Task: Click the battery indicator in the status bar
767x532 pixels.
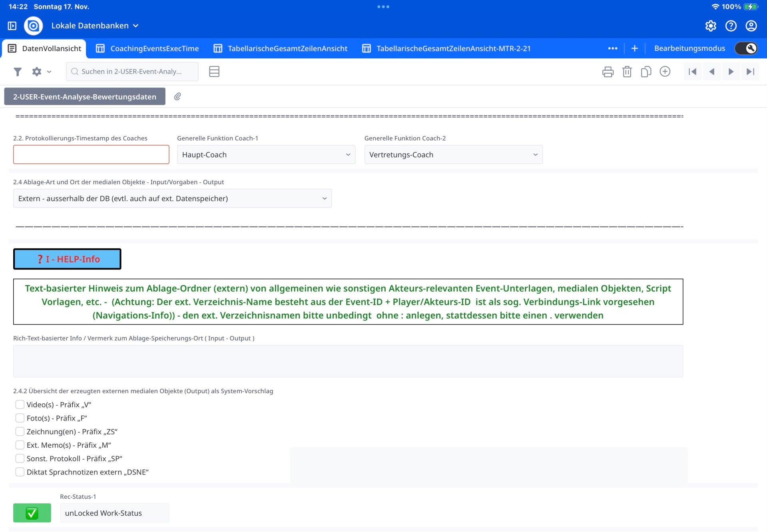Action: pyautogui.click(x=751, y=7)
